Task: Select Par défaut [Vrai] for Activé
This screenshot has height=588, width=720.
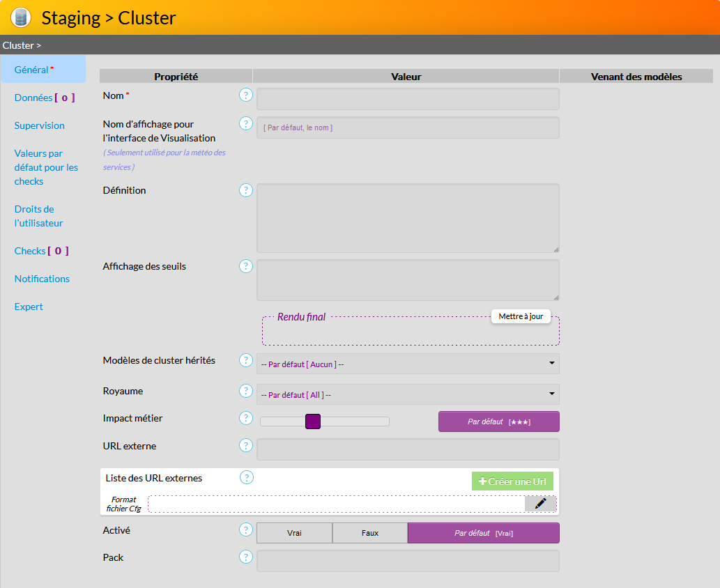Action: (x=483, y=533)
